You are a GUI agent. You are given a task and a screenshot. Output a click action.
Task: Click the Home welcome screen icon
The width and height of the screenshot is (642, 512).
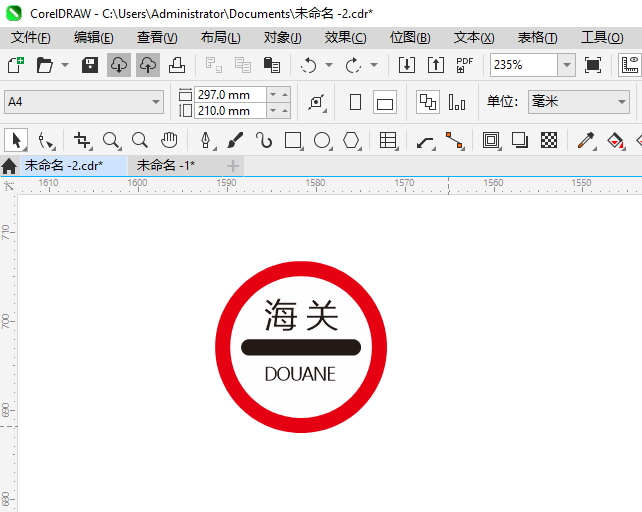[9, 166]
